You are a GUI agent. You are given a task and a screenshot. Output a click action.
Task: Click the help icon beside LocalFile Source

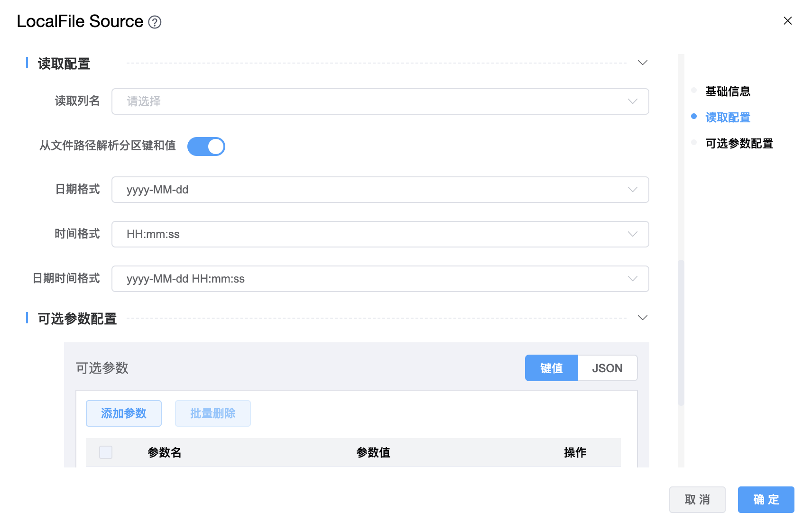pyautogui.click(x=155, y=22)
